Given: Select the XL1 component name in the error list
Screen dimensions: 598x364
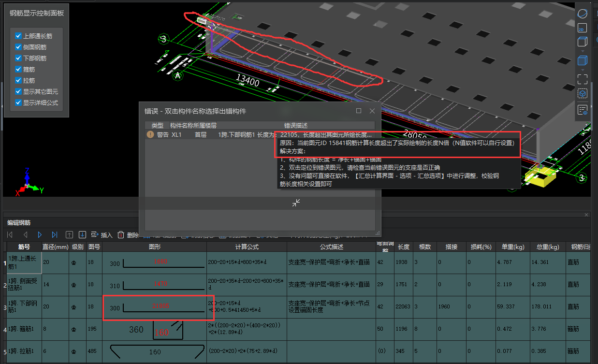Looking at the screenshot, I should point(176,135).
